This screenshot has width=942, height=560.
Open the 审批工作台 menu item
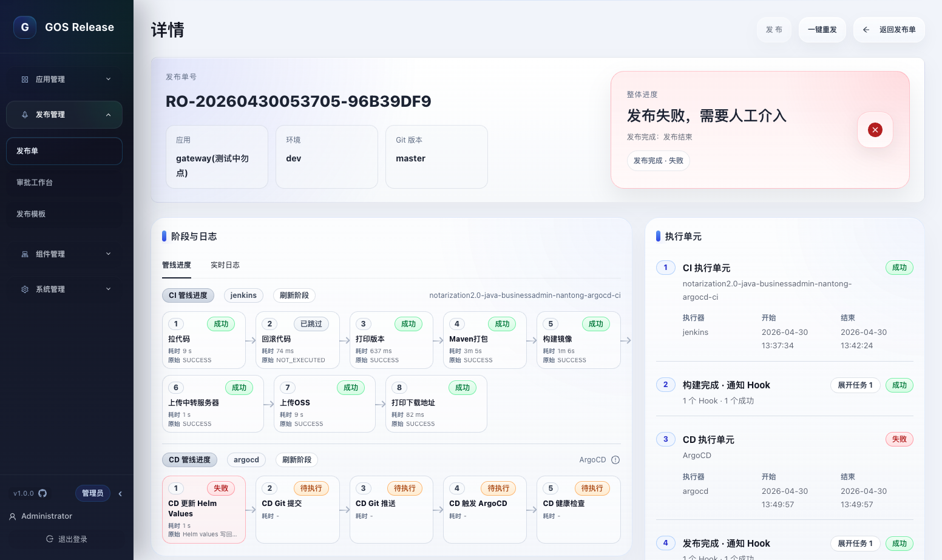[x=64, y=183]
